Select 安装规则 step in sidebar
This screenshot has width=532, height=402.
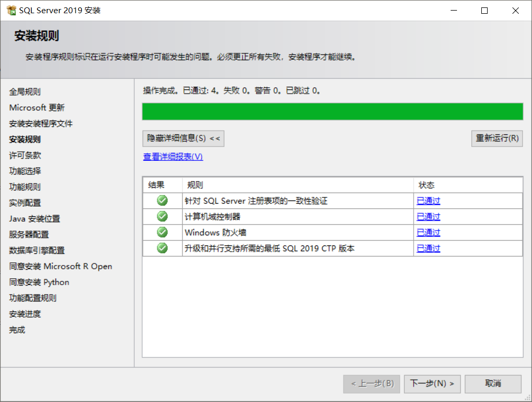(25, 139)
